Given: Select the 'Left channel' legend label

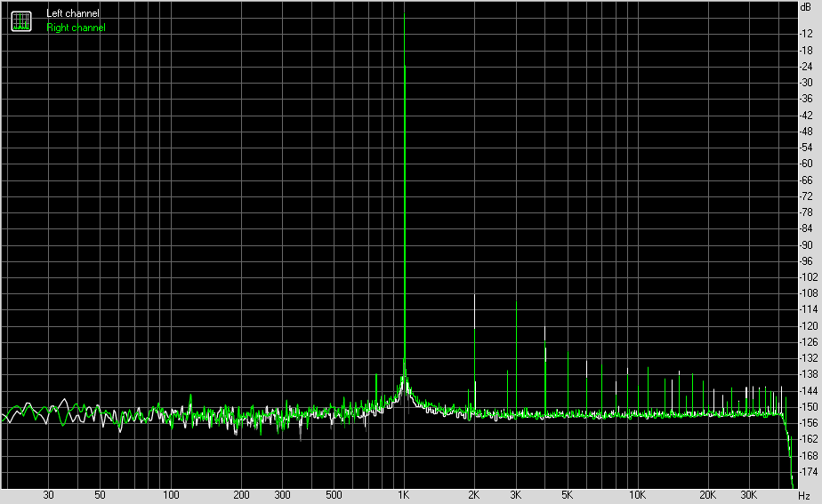Looking at the screenshot, I should 73,13.
